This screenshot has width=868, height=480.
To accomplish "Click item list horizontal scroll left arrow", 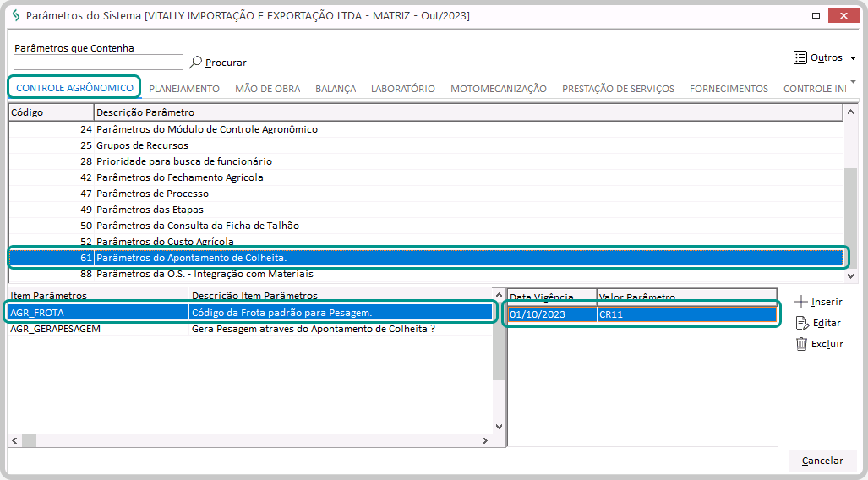I will tap(15, 440).
